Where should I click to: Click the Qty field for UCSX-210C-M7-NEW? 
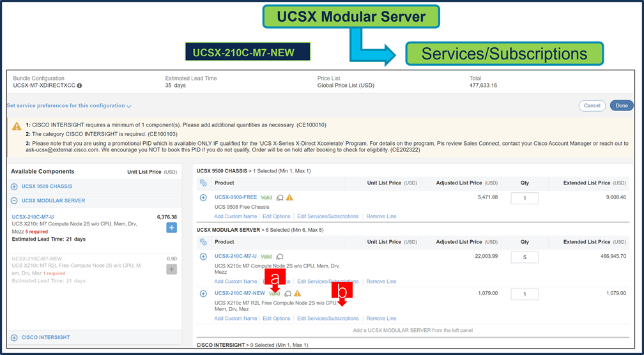click(x=525, y=294)
